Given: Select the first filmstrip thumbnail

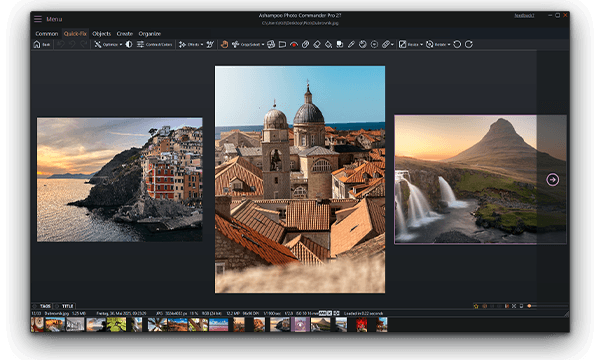Looking at the screenshot, I should [x=37, y=325].
